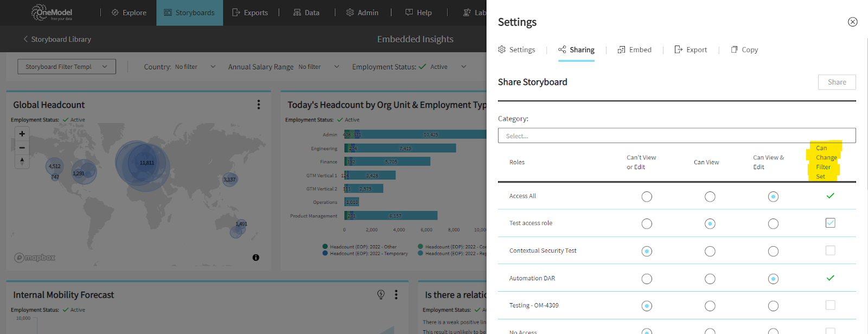Reset the map compass bearing

(22, 162)
